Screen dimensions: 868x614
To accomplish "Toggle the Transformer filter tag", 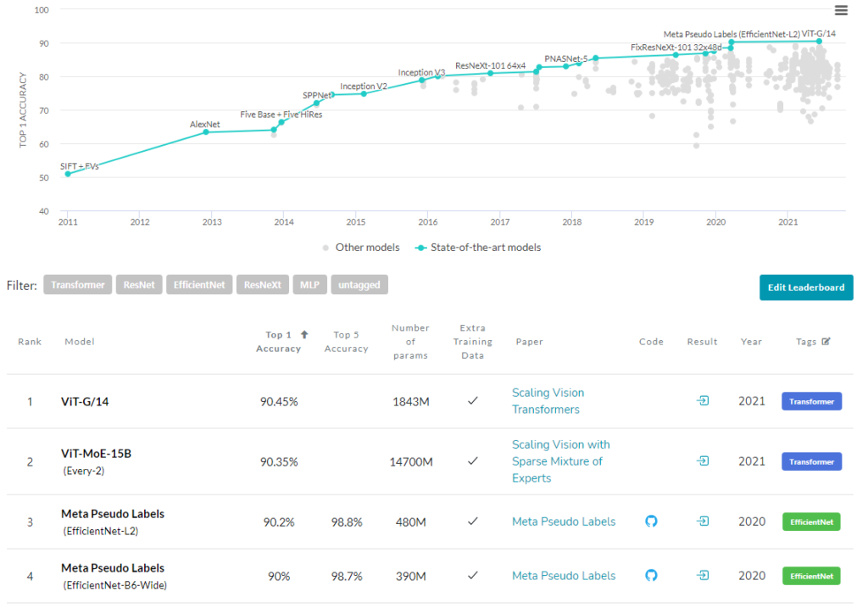I will click(77, 285).
